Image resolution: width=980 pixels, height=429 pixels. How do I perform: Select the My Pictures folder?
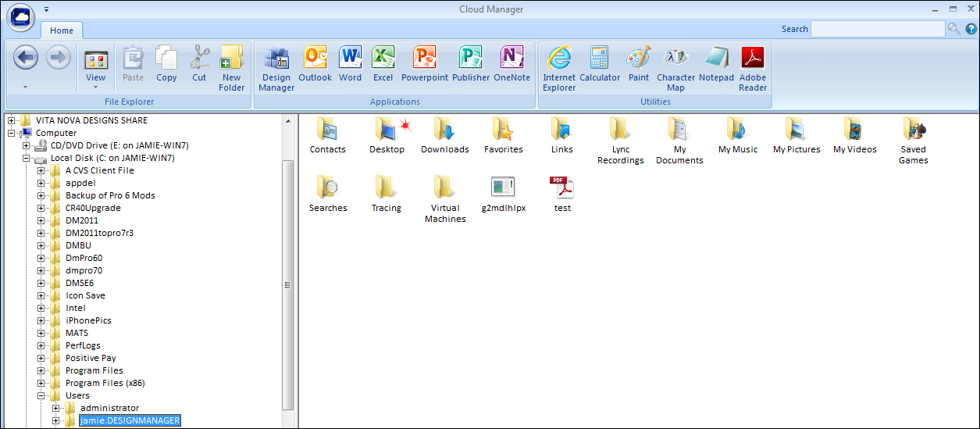pyautogui.click(x=796, y=136)
